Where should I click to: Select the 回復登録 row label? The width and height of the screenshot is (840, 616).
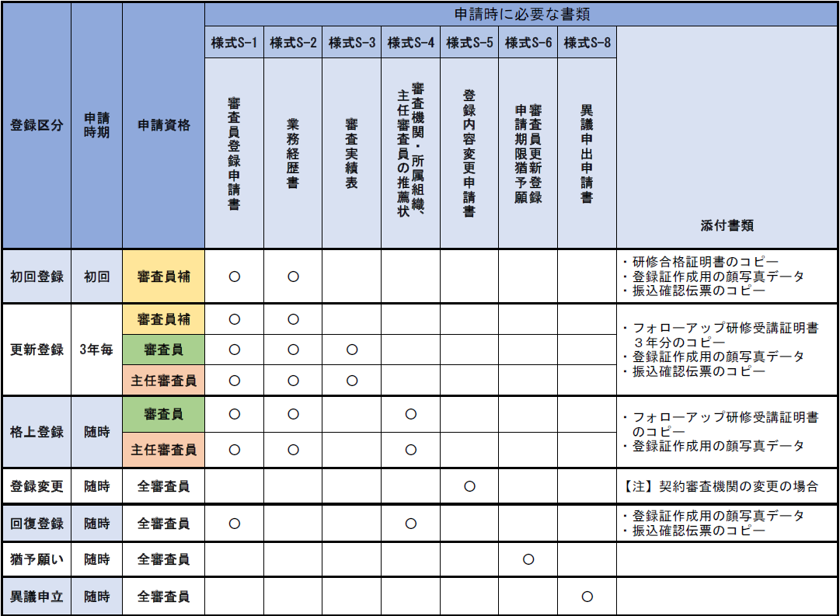[37, 524]
